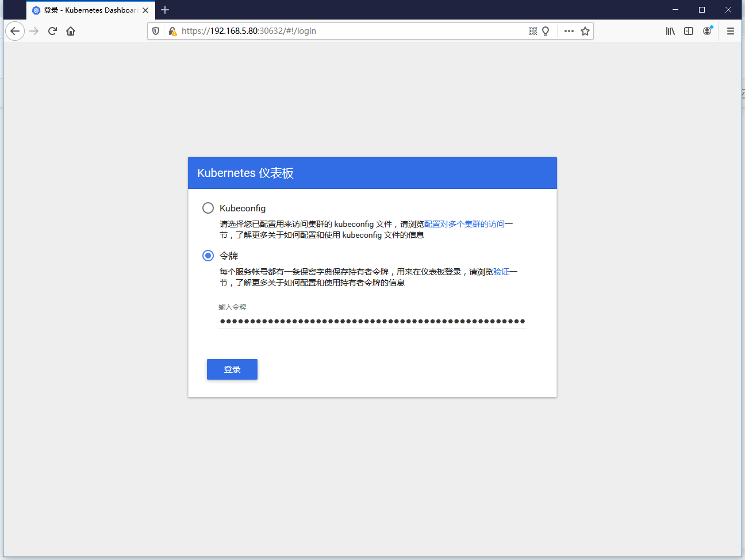Close the browser window

point(728,10)
